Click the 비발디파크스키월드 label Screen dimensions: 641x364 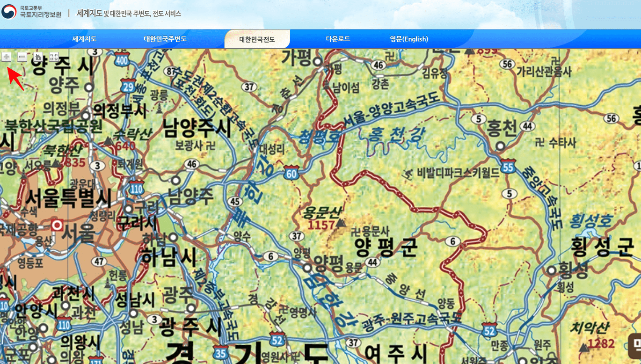pyautogui.click(x=459, y=172)
